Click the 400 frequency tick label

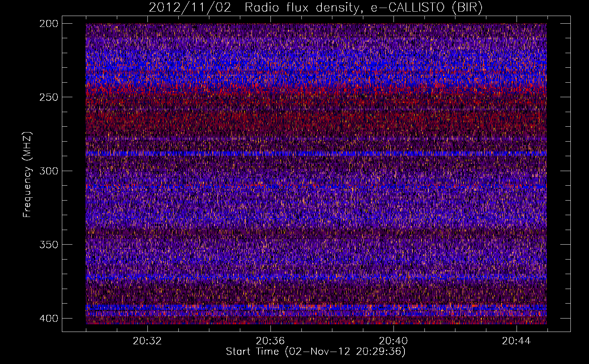point(48,318)
